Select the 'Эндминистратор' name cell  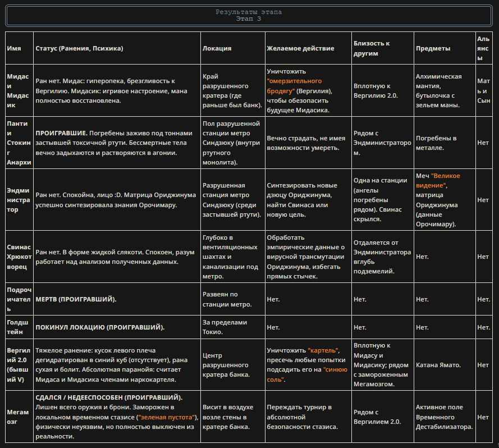(20, 200)
